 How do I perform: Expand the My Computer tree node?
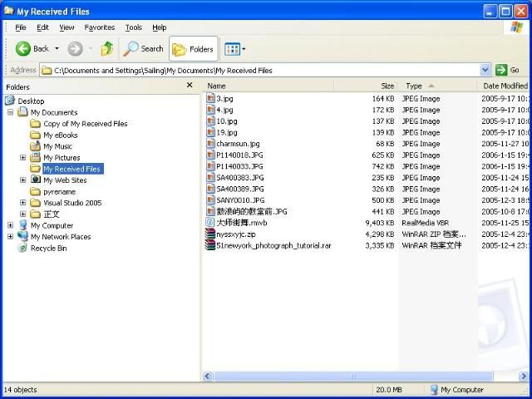tap(11, 225)
